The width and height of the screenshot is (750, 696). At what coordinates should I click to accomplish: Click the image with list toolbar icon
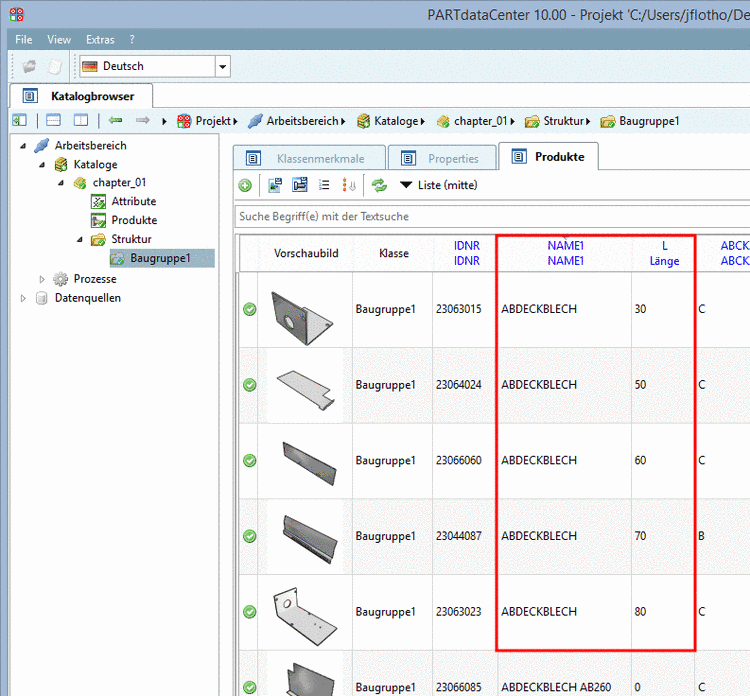(300, 185)
